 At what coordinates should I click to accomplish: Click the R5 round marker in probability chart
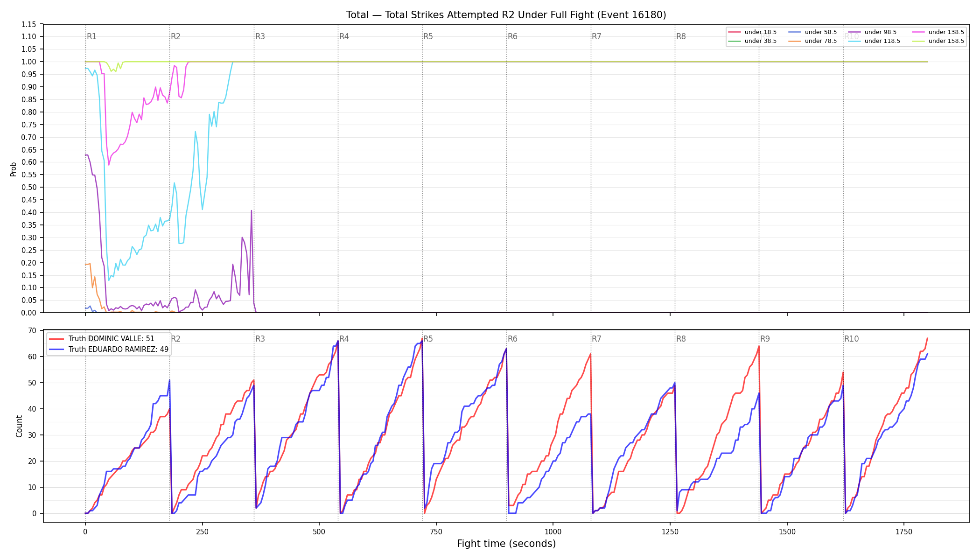pos(428,36)
